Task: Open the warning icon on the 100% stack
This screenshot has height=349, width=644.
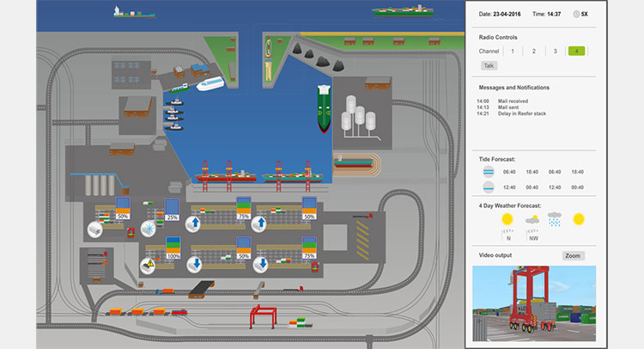Action: pos(148,265)
